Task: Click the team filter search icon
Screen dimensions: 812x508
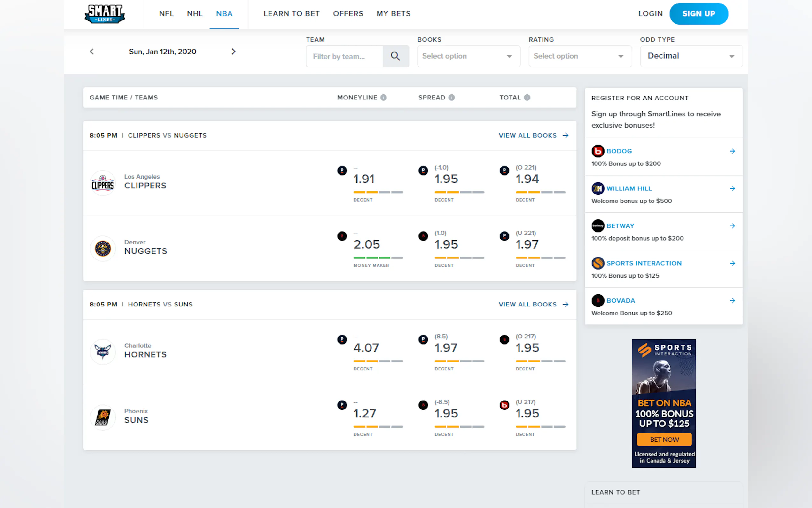Action: [x=395, y=56]
